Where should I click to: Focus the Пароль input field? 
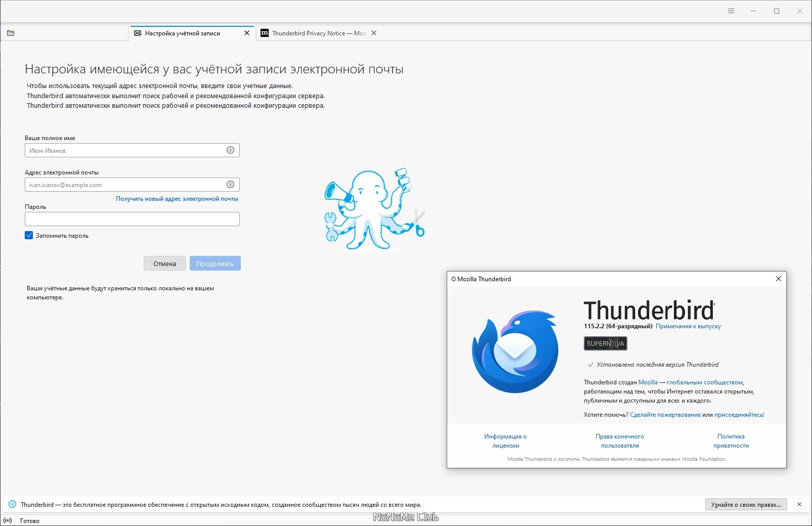132,219
